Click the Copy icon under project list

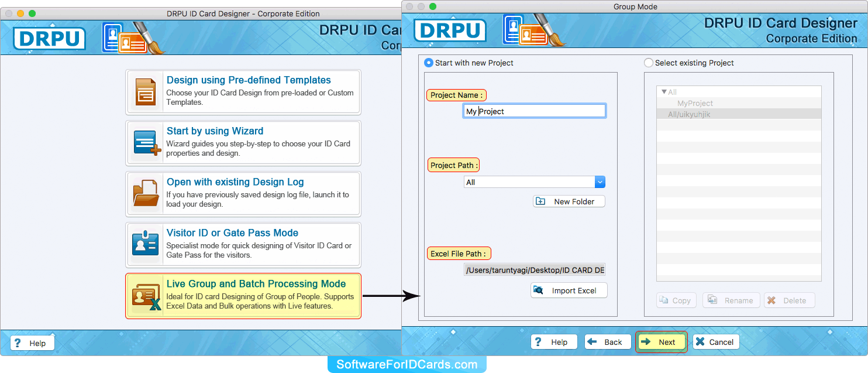[x=664, y=300]
